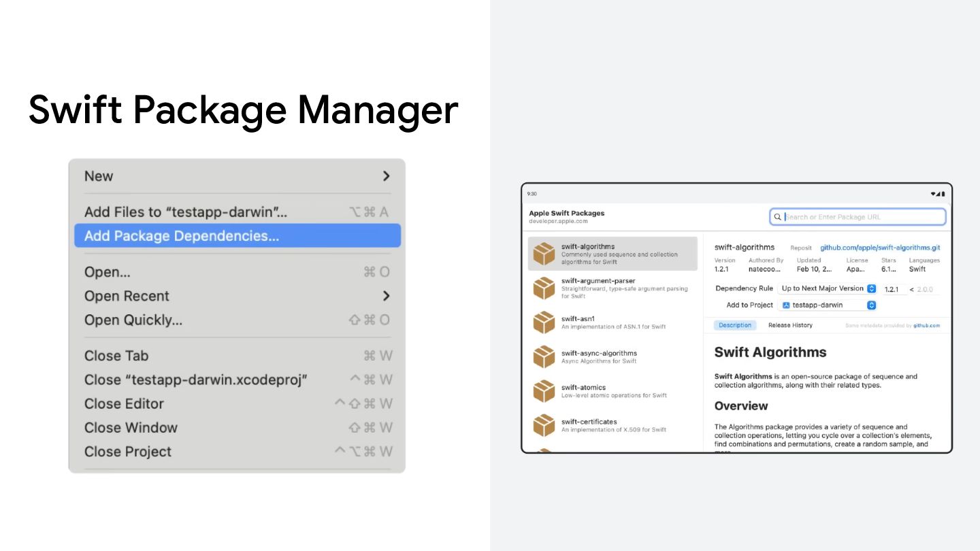Image resolution: width=980 pixels, height=551 pixels.
Task: Click the swift-async-algorithms package box icon
Action: tap(544, 356)
